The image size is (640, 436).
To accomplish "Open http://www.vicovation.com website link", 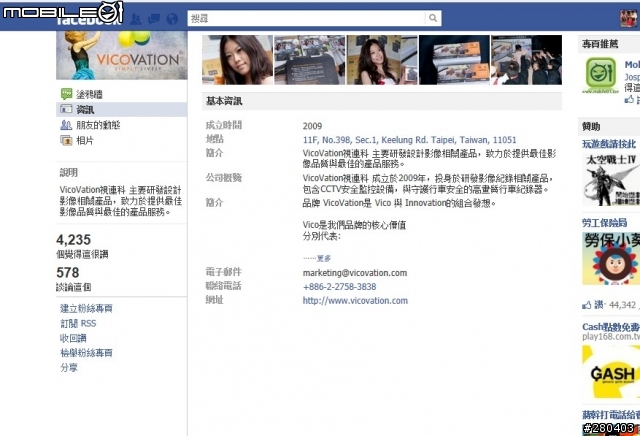I will 355,301.
